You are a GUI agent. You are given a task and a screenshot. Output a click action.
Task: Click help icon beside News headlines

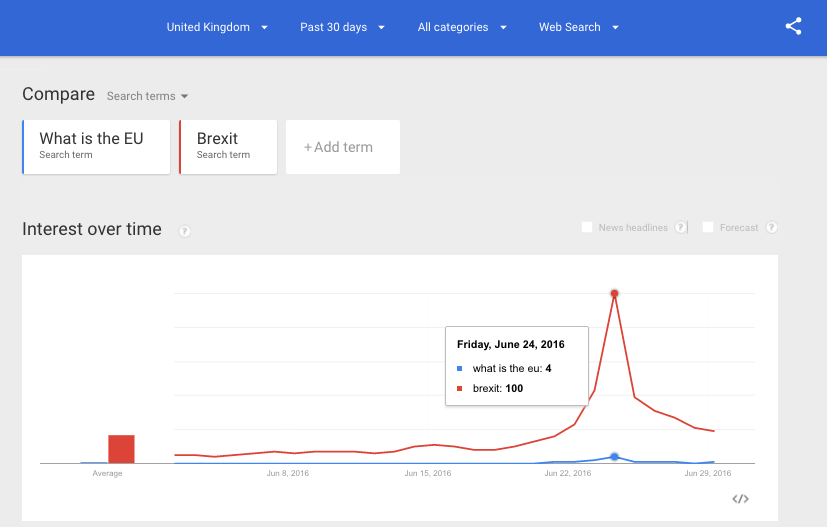coord(681,228)
